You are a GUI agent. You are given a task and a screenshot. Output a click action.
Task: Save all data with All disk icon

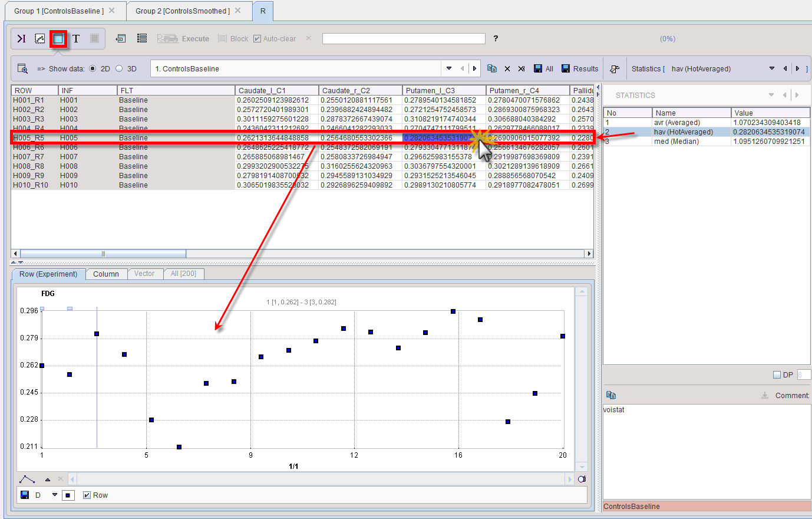tap(543, 69)
